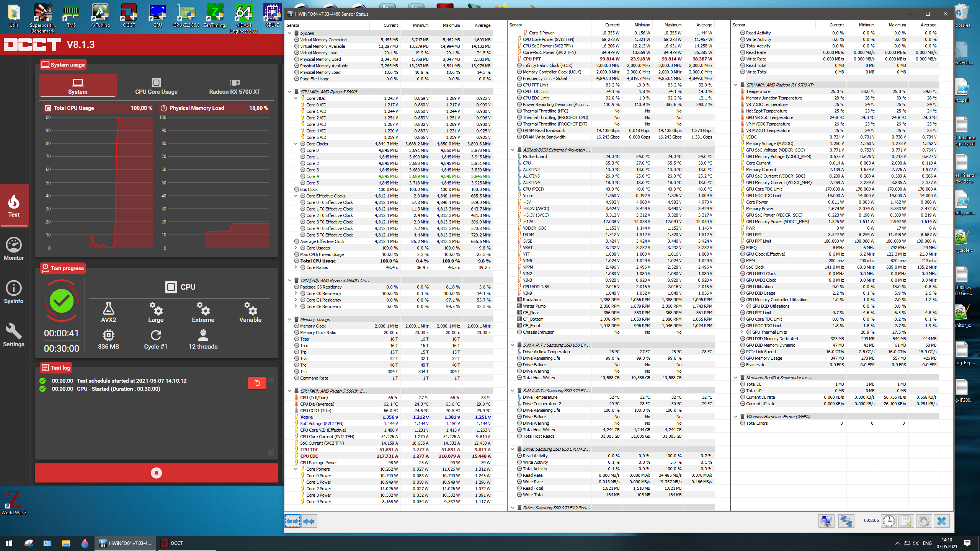Click the HWiNFO reset clock icon

coord(889,521)
